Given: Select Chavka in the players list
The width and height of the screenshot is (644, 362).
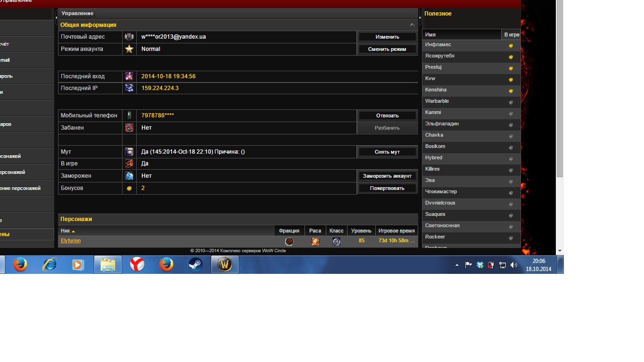Looking at the screenshot, I should tap(471, 136).
